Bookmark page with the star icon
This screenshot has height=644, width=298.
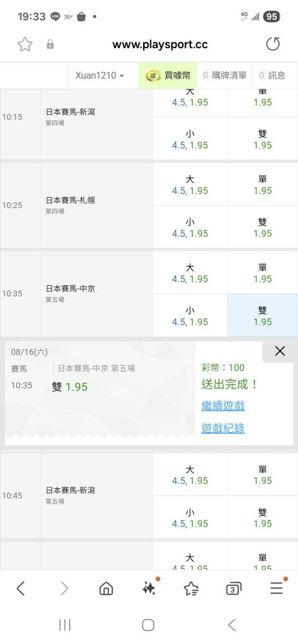(x=25, y=44)
